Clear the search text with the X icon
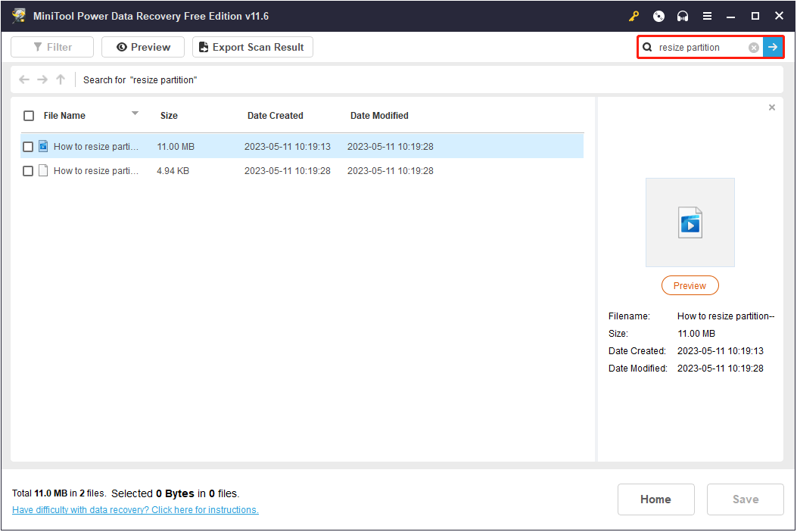Screen dimensions: 797x532 pos(754,48)
